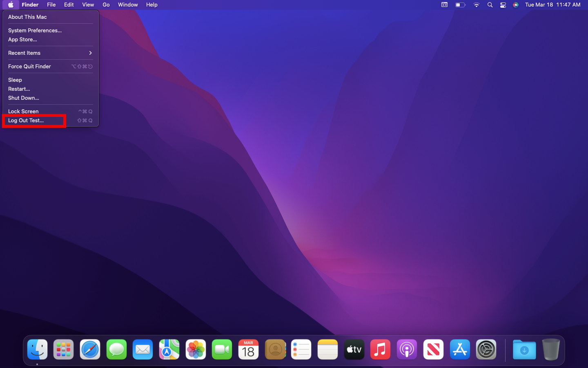Open Podcasts from the Dock

coord(407,350)
